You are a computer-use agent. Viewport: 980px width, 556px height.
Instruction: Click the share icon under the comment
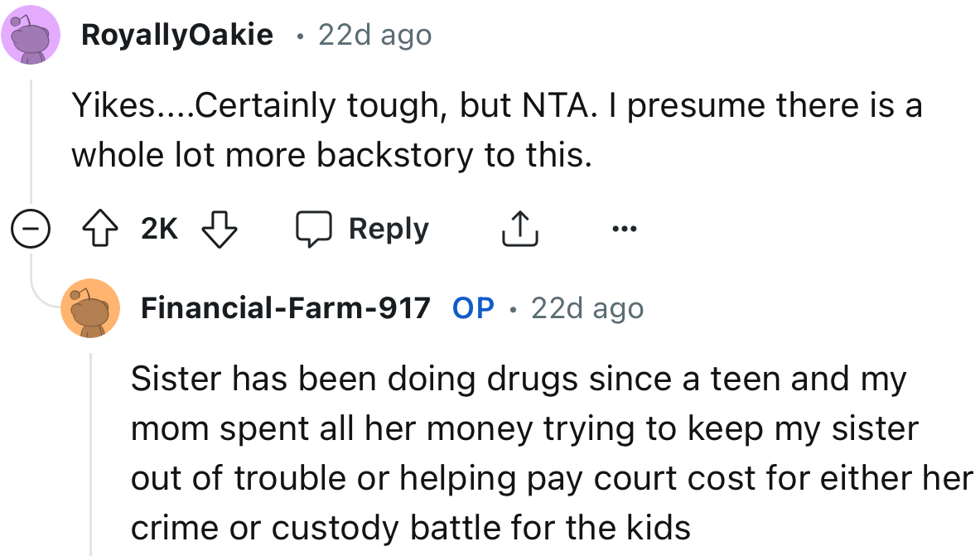pyautogui.click(x=520, y=230)
